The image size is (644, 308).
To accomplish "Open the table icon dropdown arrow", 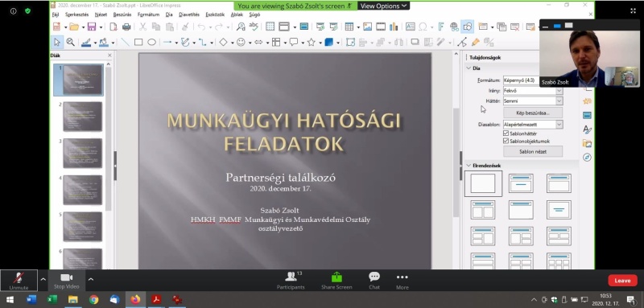I will 358,27.
